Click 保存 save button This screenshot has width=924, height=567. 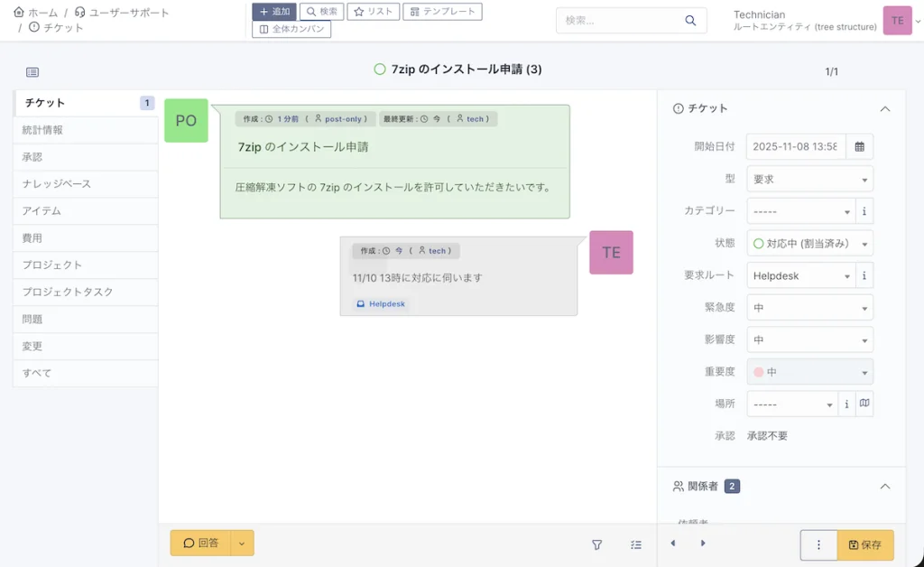pos(865,544)
